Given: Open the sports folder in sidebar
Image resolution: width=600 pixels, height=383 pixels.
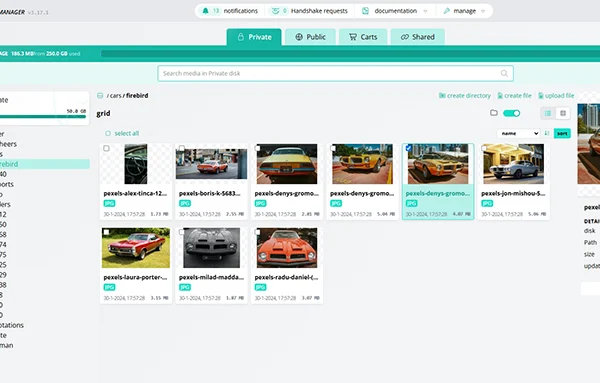Looking at the screenshot, I should (x=7, y=184).
